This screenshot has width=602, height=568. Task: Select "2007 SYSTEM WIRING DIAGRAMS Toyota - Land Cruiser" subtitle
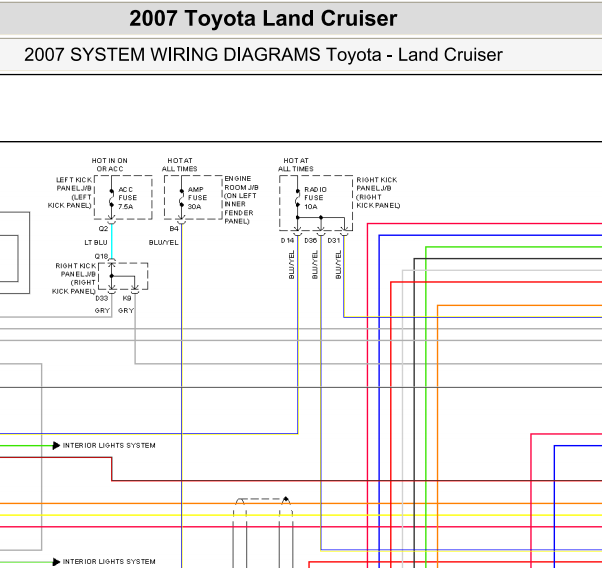[x=263, y=55]
